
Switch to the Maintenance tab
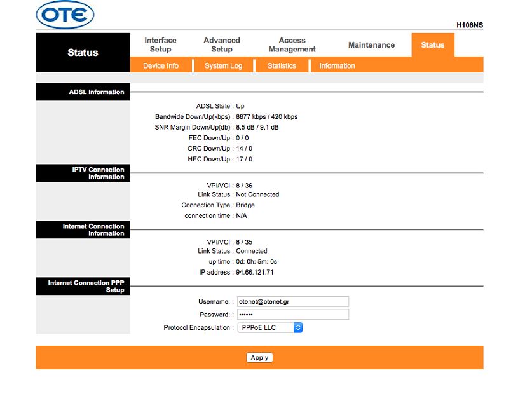tap(372, 45)
